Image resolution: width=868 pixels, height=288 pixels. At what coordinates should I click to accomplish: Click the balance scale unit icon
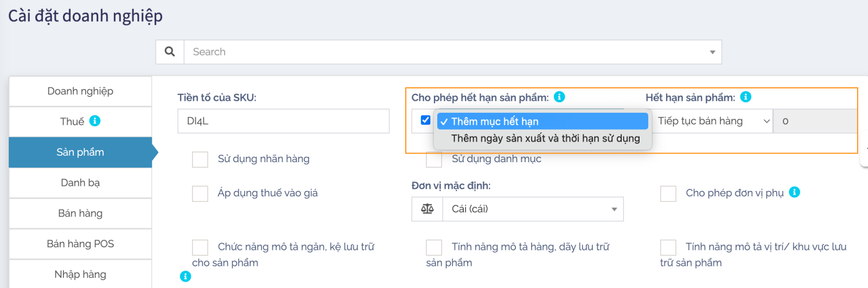[427, 209]
